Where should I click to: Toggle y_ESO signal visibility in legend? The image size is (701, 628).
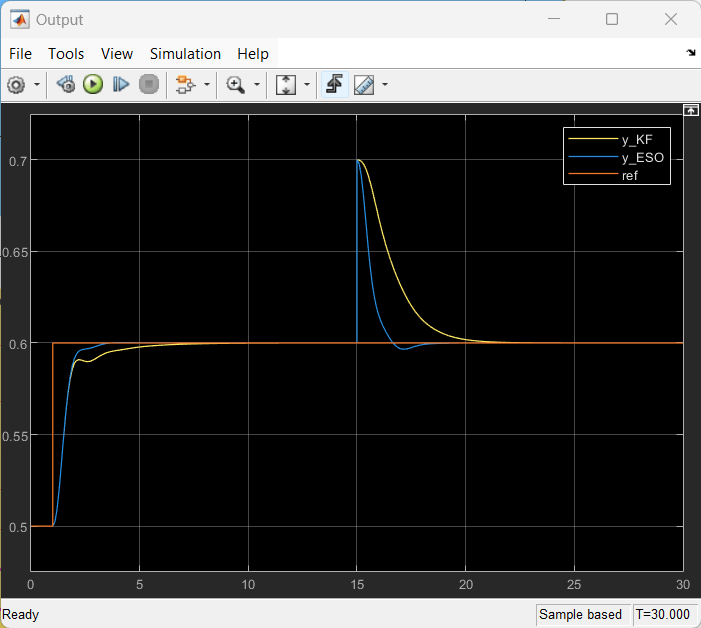point(641,158)
